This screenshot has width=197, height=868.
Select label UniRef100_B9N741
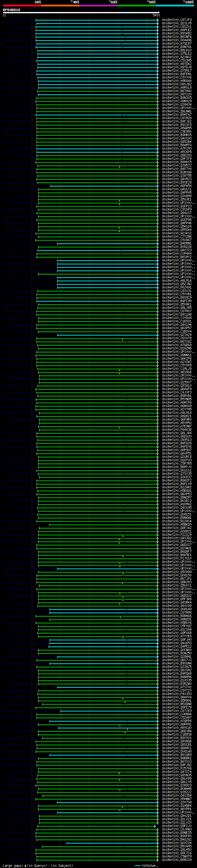(x=177, y=47)
